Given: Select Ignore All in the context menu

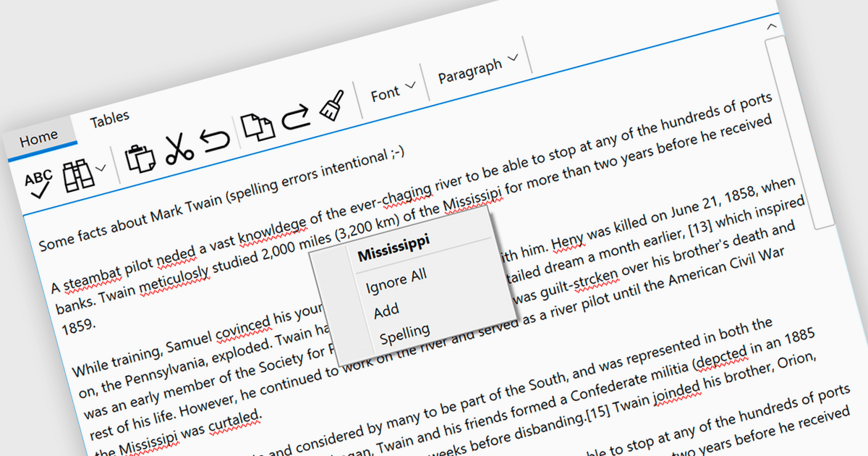Looking at the screenshot, I should tap(396, 281).
